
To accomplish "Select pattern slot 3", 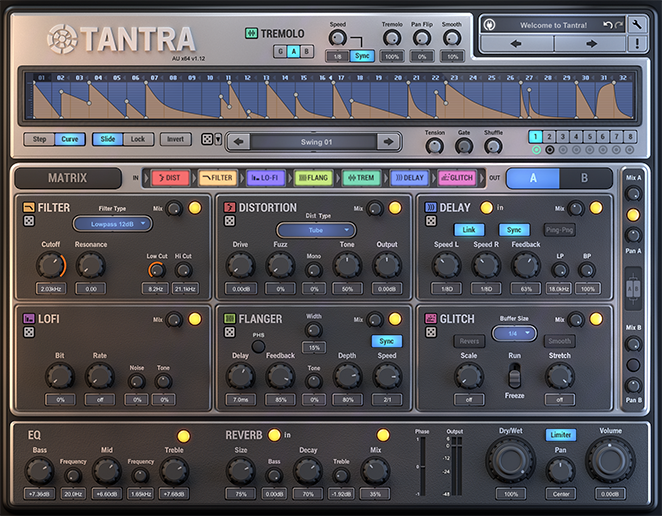I will 564,137.
